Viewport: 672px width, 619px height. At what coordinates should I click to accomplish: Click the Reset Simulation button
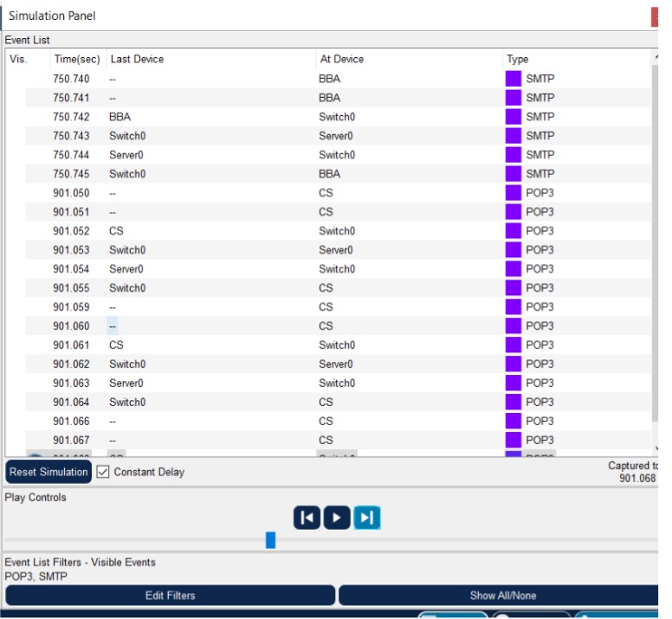click(x=48, y=472)
